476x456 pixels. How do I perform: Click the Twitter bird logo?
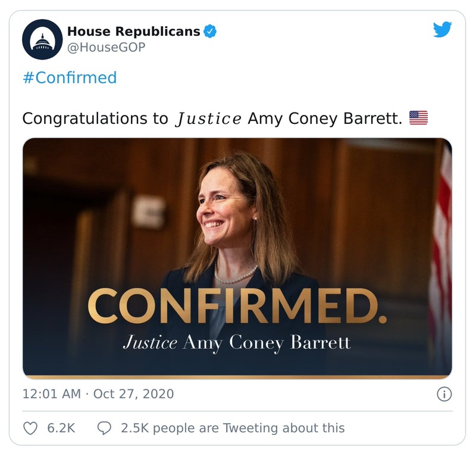(x=442, y=30)
